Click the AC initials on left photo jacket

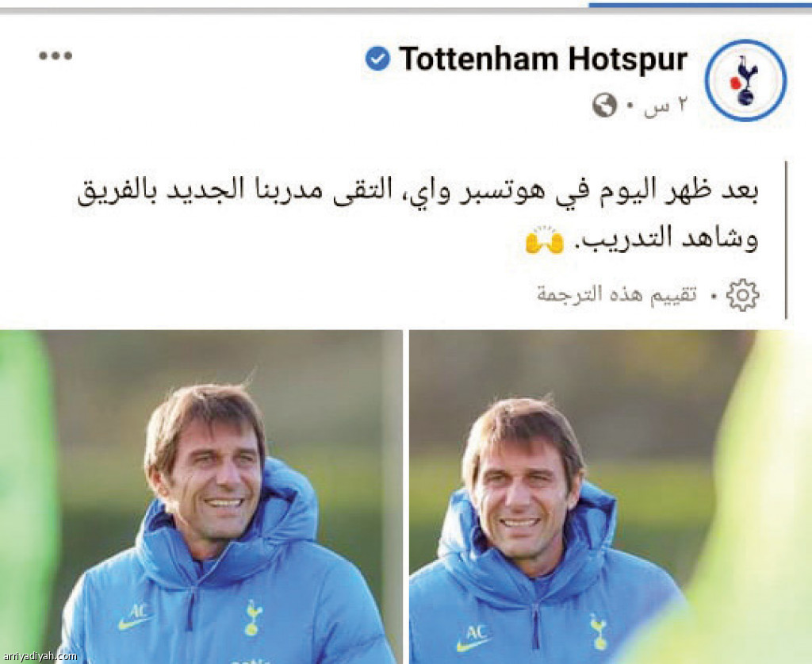(x=138, y=611)
